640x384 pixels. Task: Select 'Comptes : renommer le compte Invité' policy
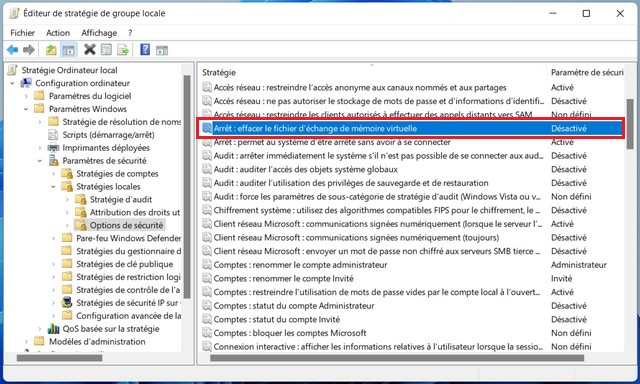[283, 278]
